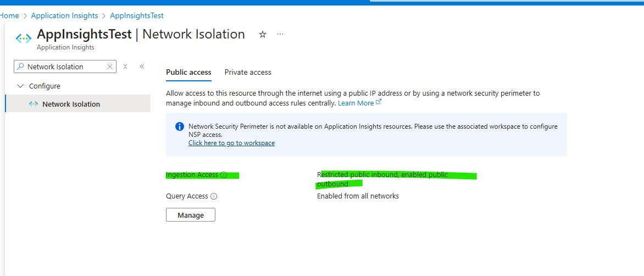Open the more options ellipsis menu
The width and height of the screenshot is (644, 276).
[280, 35]
